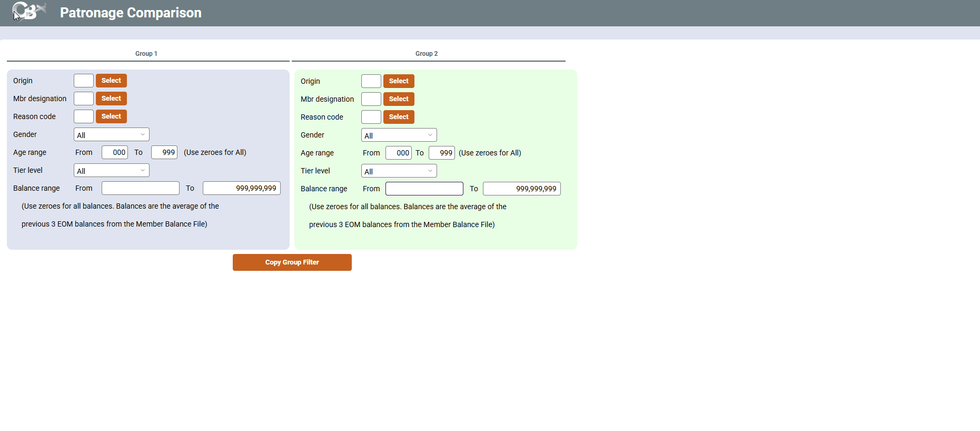Switch to the Group 1 tab header
The image size is (980, 431).
point(146,54)
